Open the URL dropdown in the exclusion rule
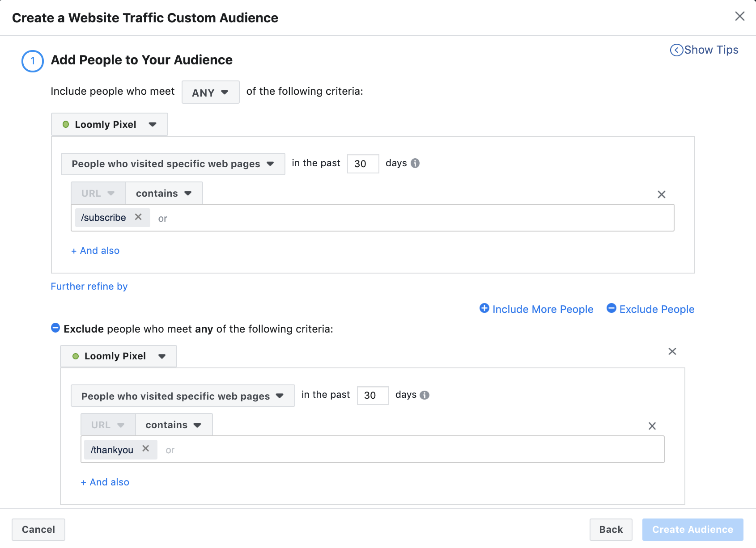This screenshot has height=548, width=756. tap(107, 424)
